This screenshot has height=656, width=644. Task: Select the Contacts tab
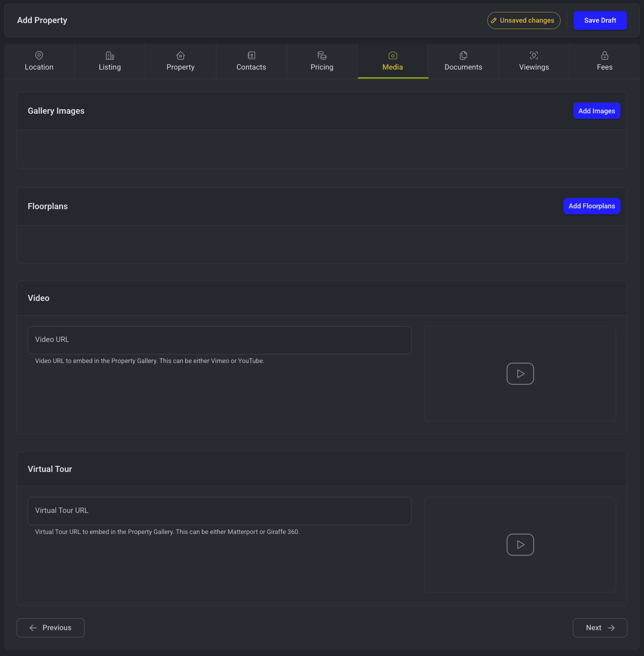251,62
